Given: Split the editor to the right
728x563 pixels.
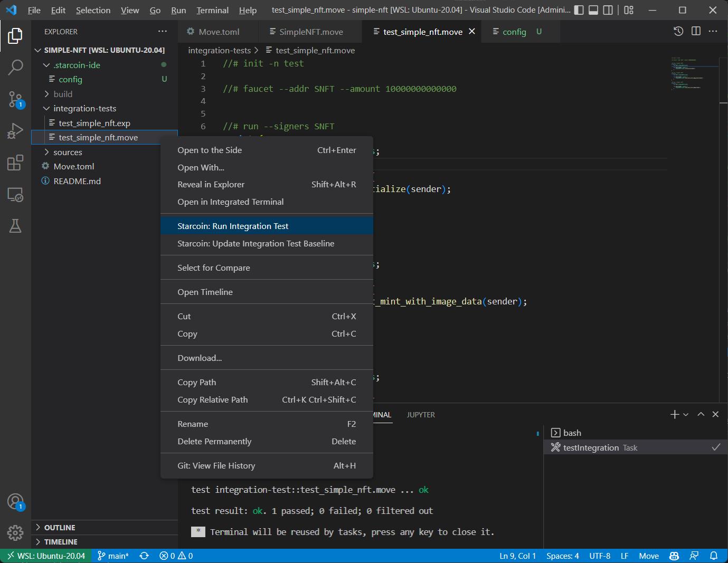Looking at the screenshot, I should [696, 32].
